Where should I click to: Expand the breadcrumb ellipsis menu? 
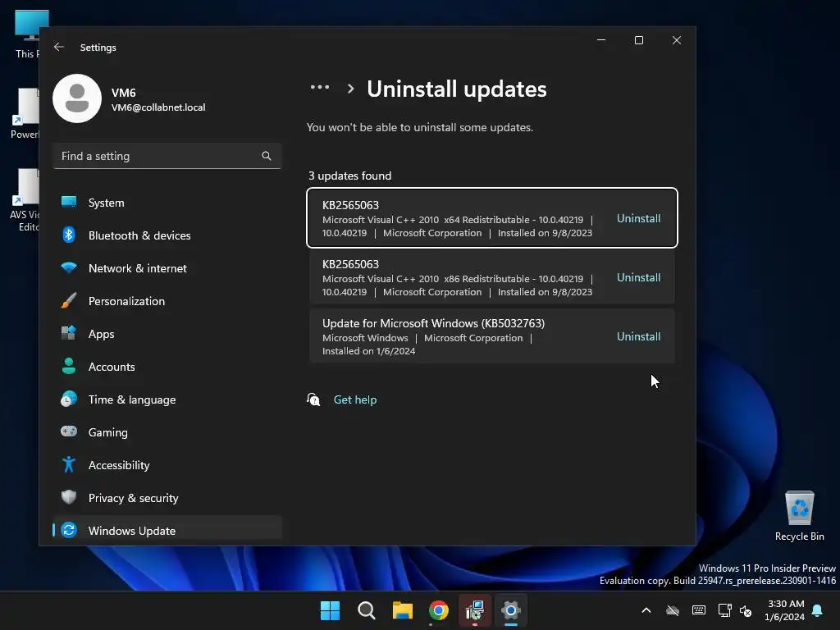pos(320,87)
